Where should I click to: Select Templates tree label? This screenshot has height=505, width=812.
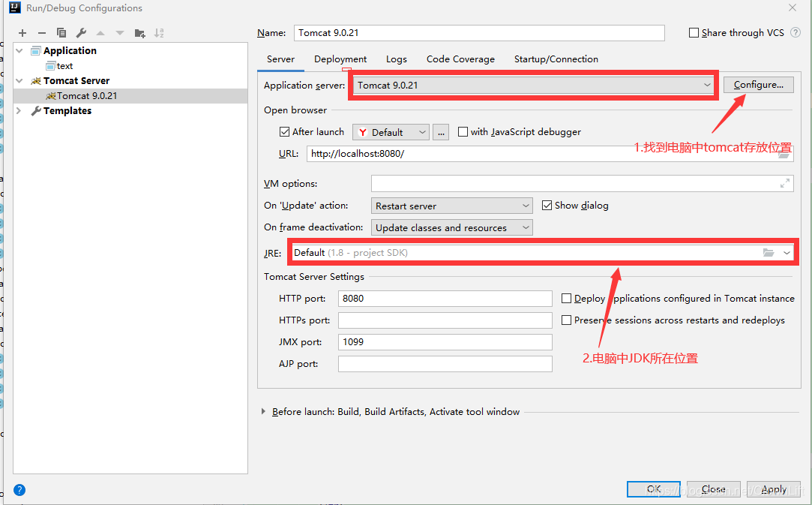tap(67, 111)
